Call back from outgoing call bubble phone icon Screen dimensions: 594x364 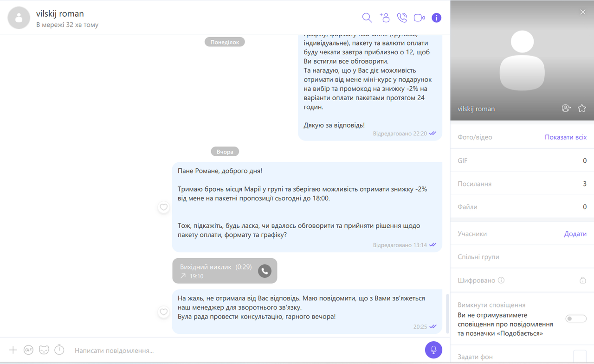click(265, 271)
